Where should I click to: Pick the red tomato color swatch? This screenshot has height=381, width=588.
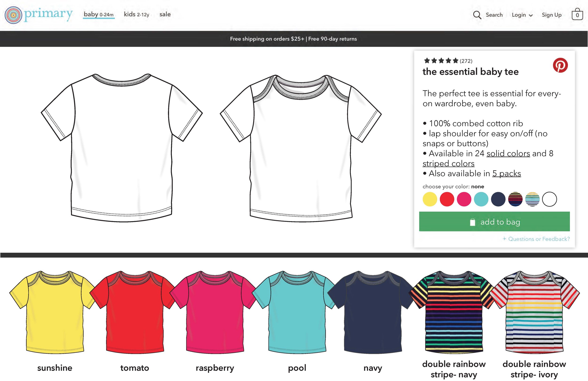pos(447,199)
